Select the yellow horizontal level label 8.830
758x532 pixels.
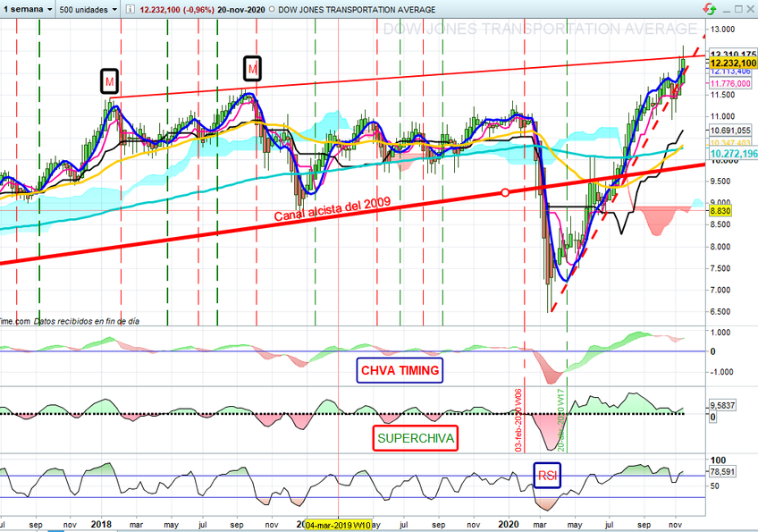(x=720, y=211)
